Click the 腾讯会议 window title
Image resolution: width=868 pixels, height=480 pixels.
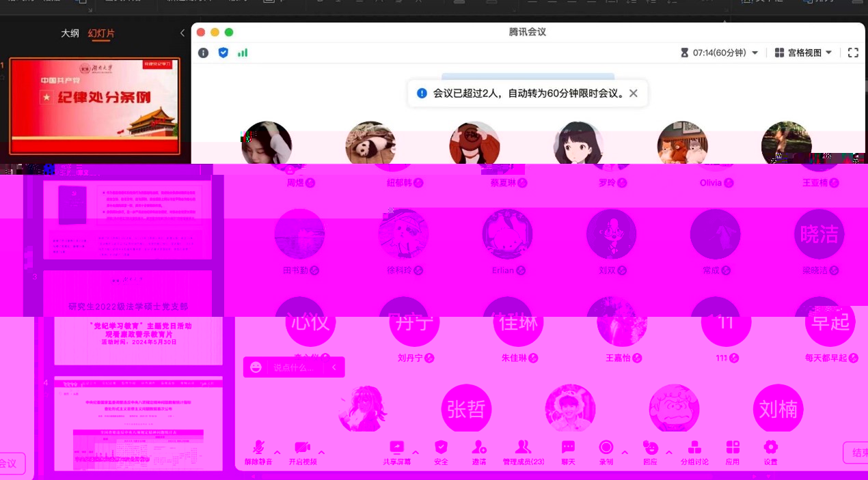528,32
